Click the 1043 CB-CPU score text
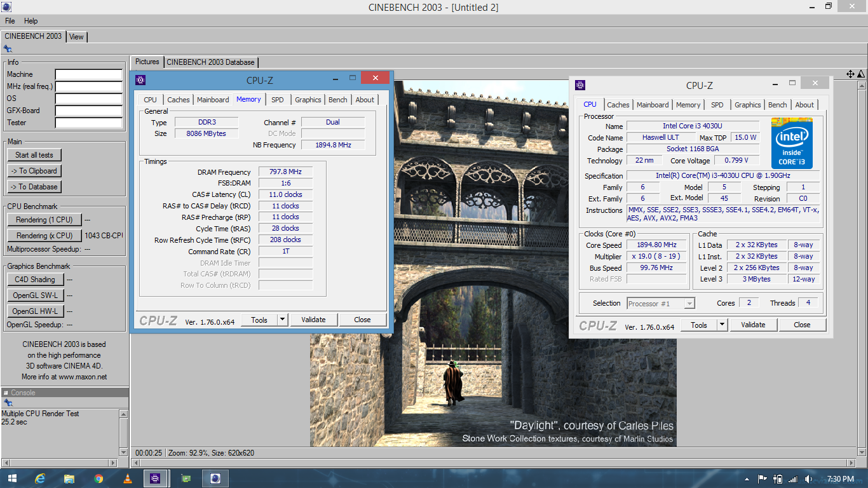The width and height of the screenshot is (868, 488). pos(104,236)
